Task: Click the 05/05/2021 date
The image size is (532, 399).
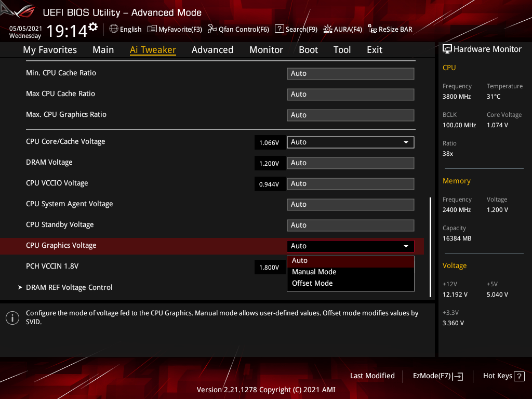Action: [x=25, y=29]
